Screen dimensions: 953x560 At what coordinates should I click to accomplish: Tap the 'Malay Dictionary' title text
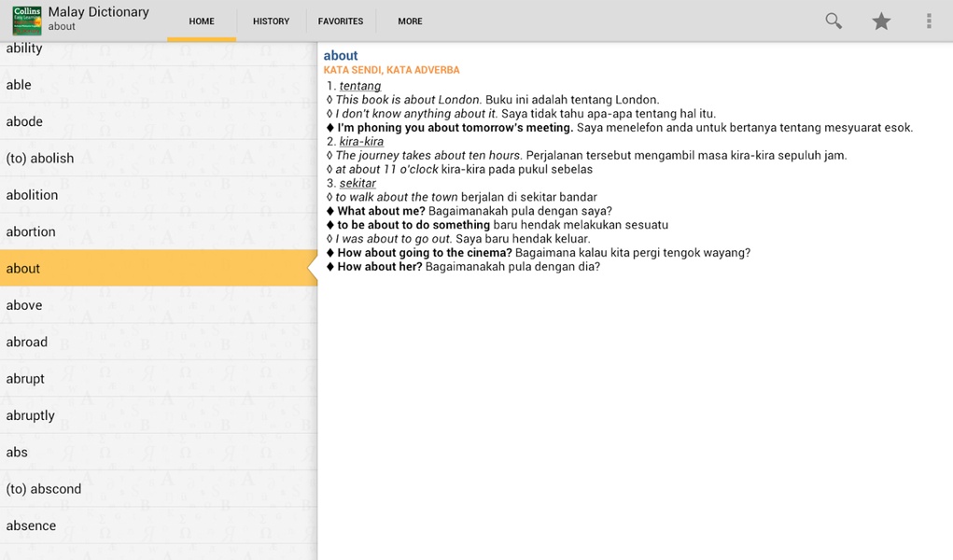98,12
